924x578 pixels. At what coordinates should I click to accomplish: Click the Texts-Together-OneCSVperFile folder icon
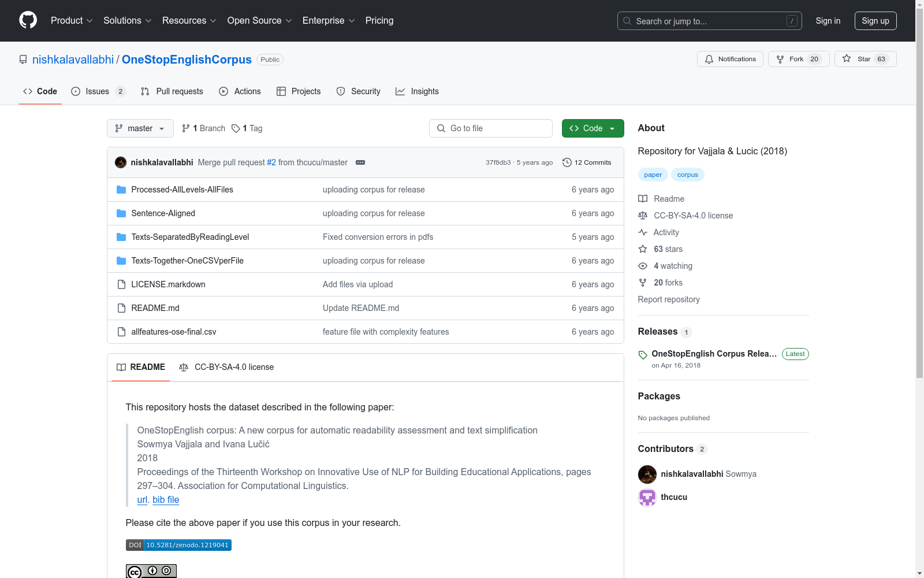[x=121, y=261]
